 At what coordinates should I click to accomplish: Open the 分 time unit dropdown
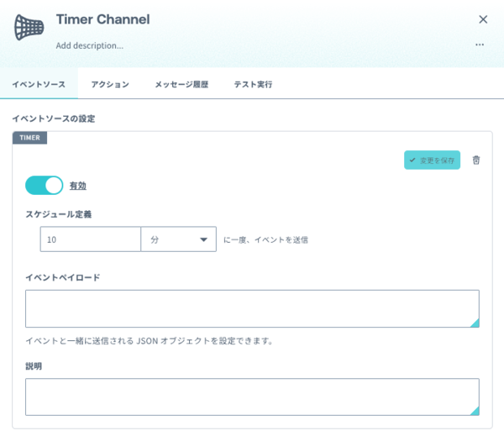[178, 239]
